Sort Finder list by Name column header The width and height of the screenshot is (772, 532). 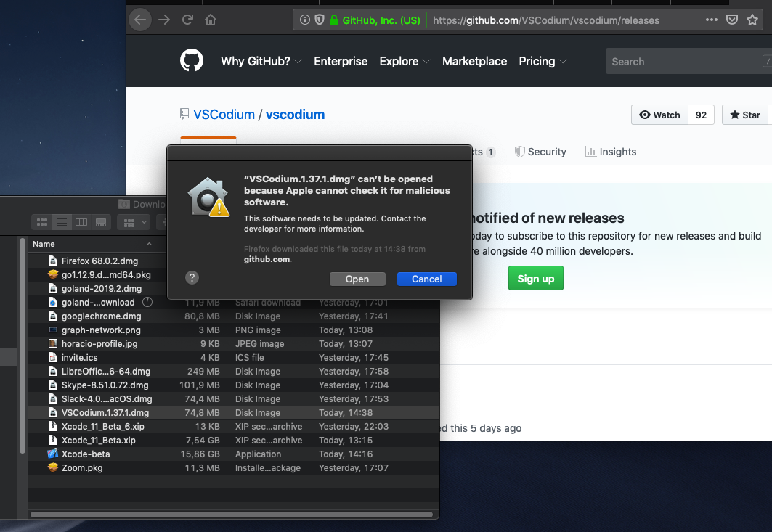coord(92,244)
